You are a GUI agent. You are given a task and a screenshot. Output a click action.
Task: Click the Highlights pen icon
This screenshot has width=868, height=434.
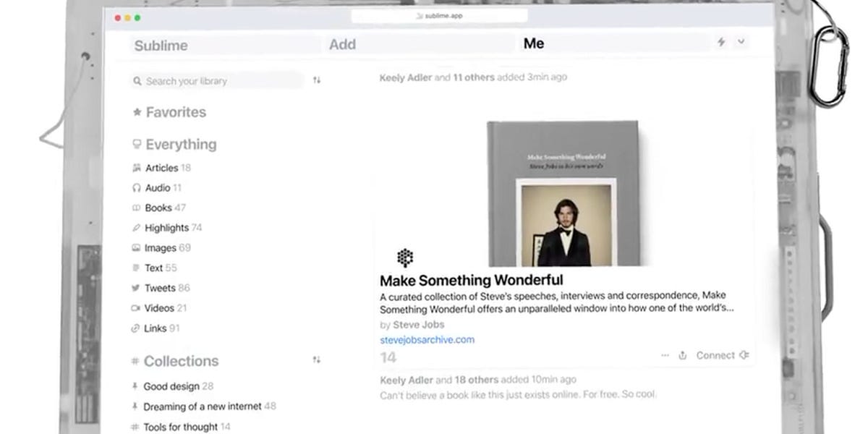137,228
